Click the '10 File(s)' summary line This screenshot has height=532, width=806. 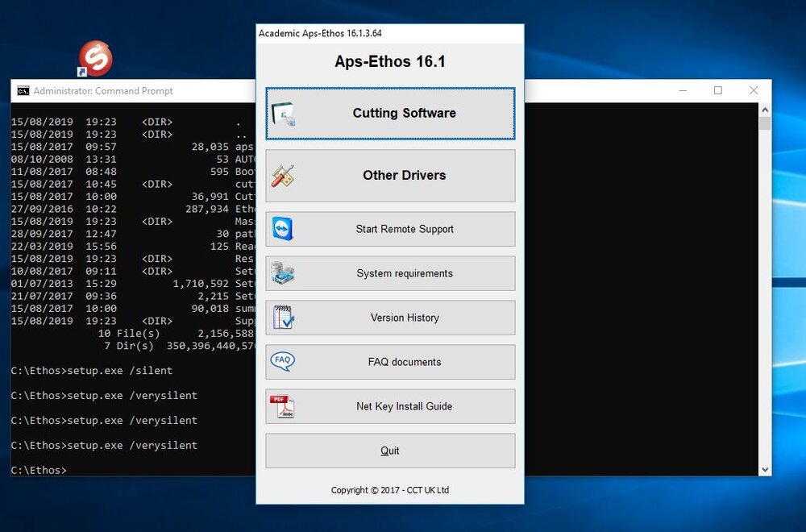(177, 334)
